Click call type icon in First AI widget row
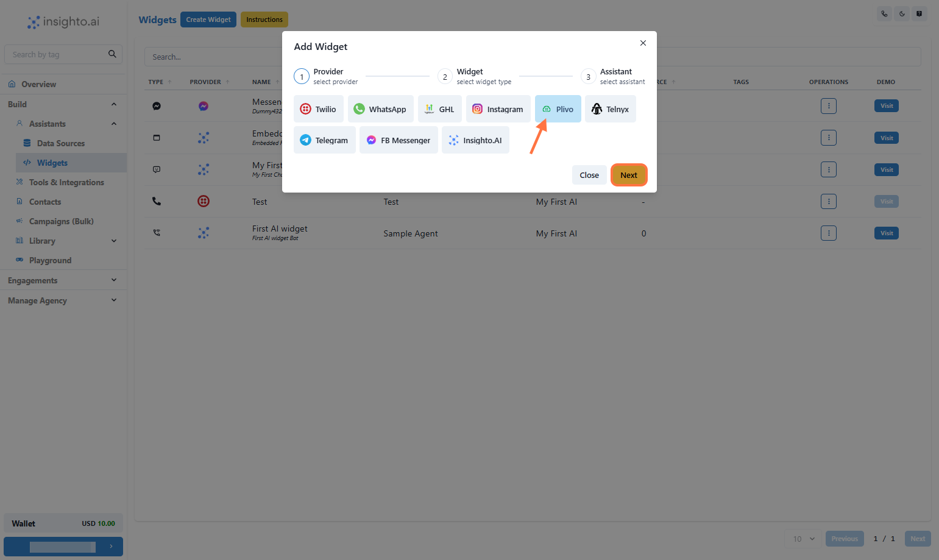Viewport: 939px width, 560px height. [x=157, y=233]
